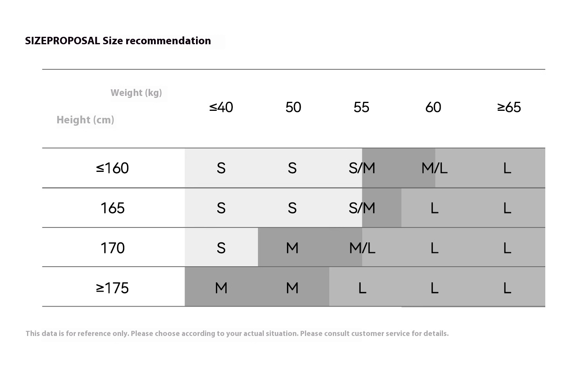Viewport: 588px width, 372px height.
Task: Select the 165 height row label
Action: (x=113, y=208)
